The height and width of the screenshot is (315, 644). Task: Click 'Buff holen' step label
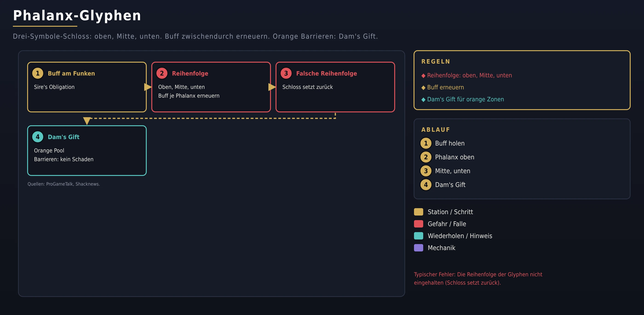pyautogui.click(x=450, y=143)
